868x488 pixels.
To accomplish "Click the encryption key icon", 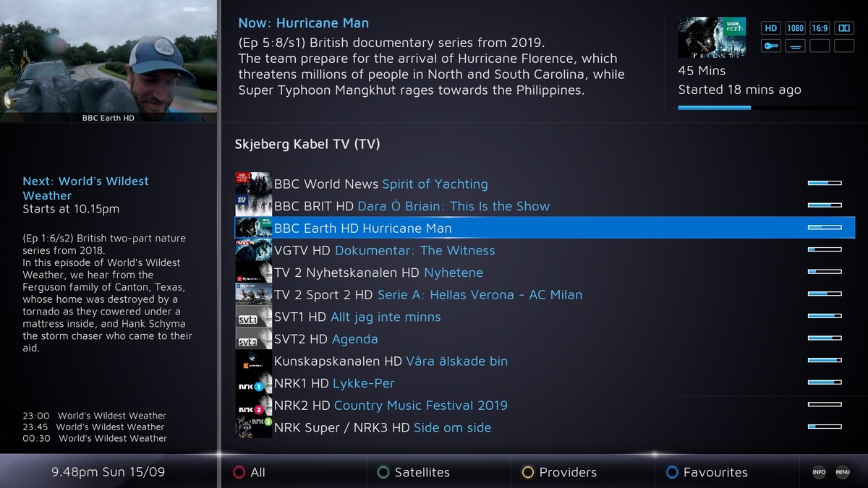I will coord(771,46).
